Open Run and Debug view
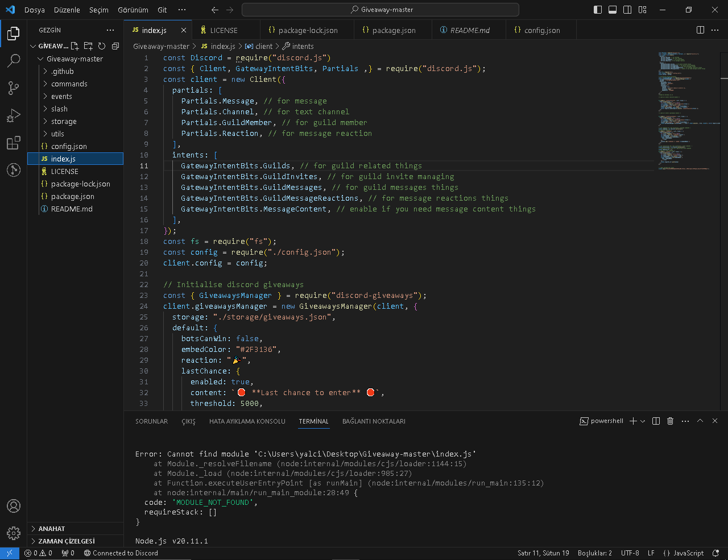The height and width of the screenshot is (560, 728). [14, 115]
